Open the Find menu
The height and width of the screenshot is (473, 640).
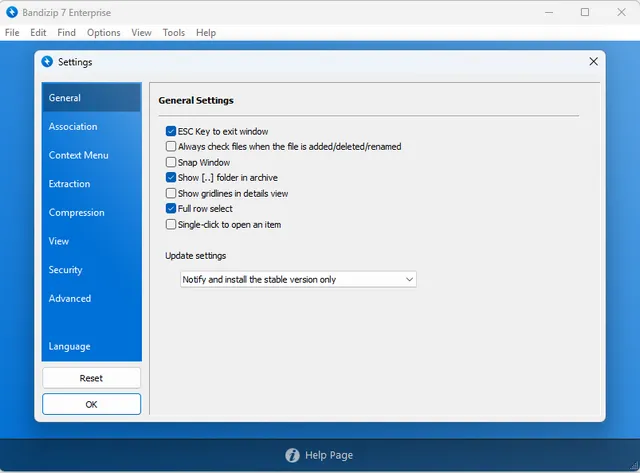(x=67, y=33)
